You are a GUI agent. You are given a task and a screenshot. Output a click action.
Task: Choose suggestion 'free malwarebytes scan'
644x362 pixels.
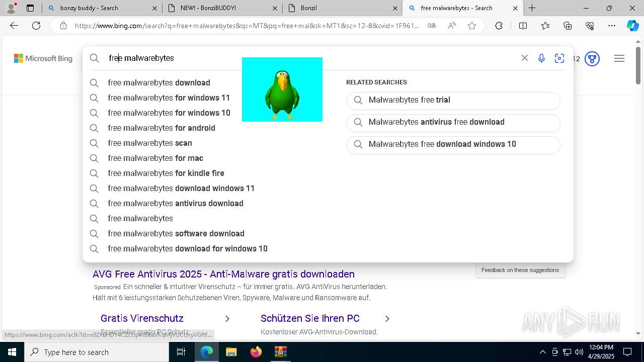click(x=150, y=143)
